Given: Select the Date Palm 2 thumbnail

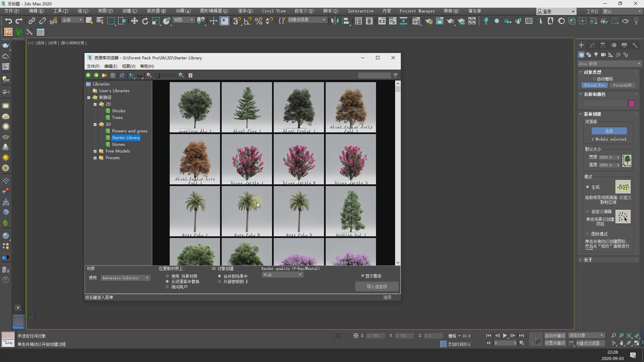Looking at the screenshot, I should tap(247, 211).
